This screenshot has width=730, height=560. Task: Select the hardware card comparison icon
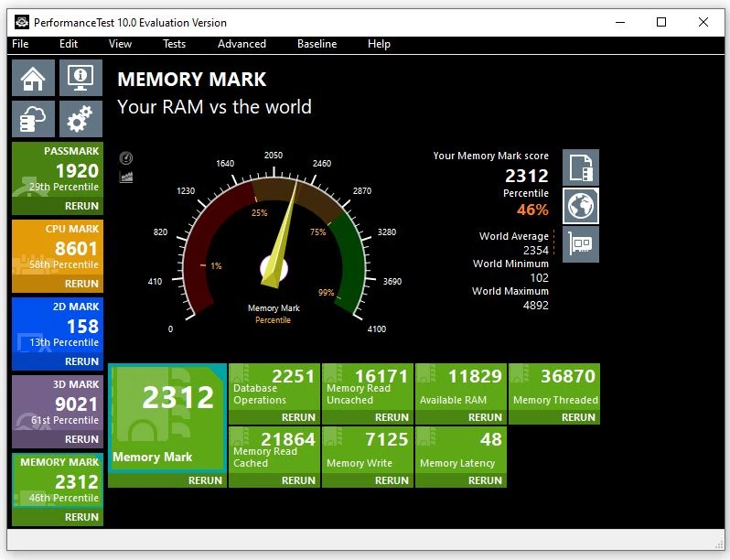click(581, 244)
